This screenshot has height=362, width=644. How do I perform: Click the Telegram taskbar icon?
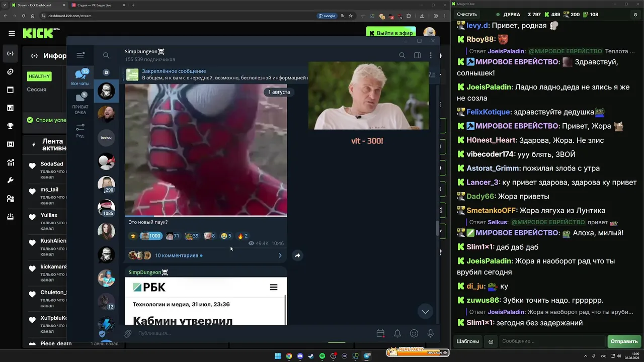tap(367, 356)
